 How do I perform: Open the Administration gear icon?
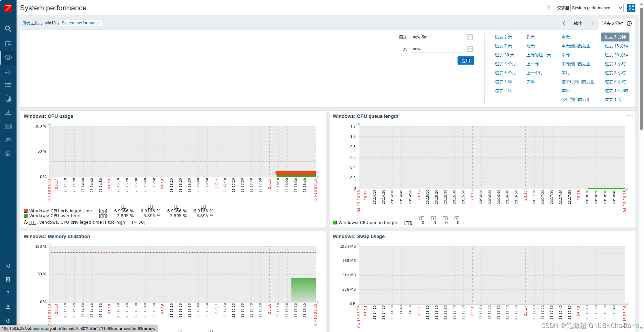(8, 154)
